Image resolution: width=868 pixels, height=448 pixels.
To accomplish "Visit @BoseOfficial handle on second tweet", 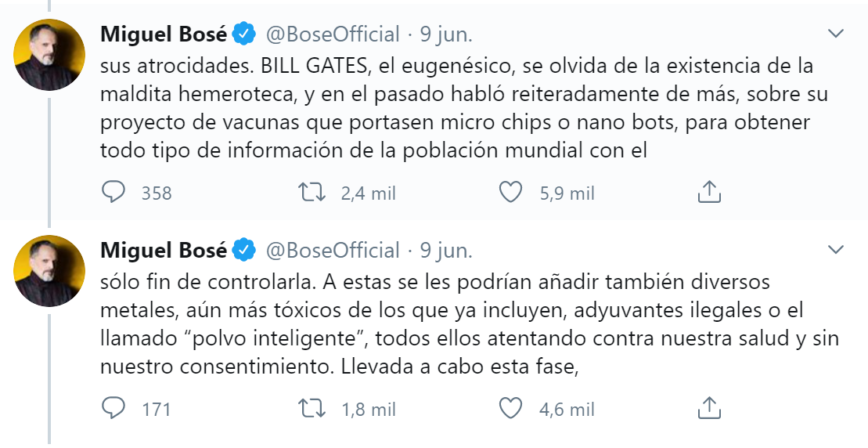I will (x=333, y=250).
